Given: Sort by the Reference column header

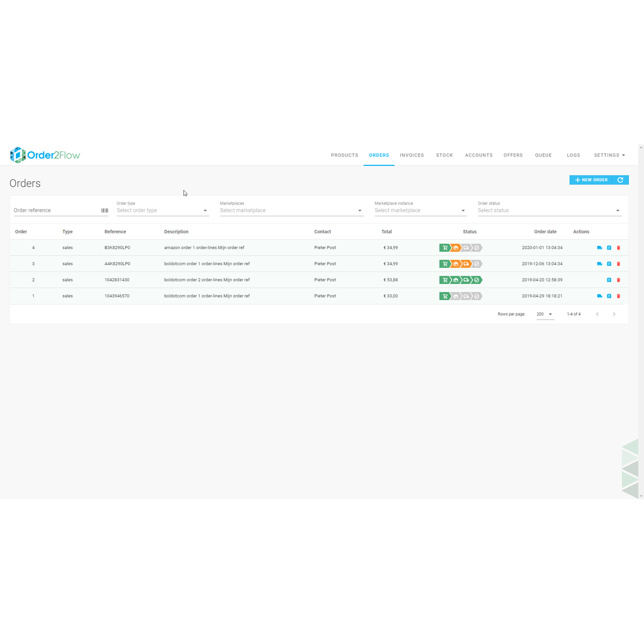Looking at the screenshot, I should 115,232.
